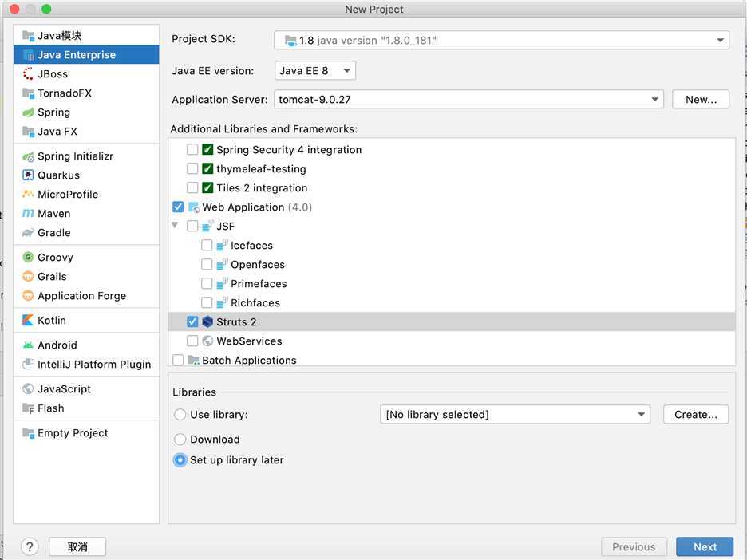This screenshot has height=560, width=747.
Task: Check the WebServices checkbox
Action: pos(192,341)
